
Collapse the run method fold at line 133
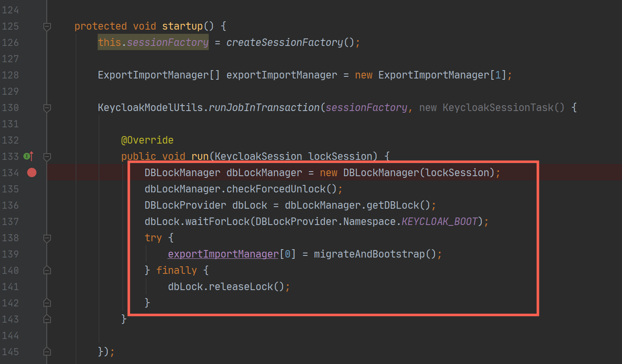point(47,157)
